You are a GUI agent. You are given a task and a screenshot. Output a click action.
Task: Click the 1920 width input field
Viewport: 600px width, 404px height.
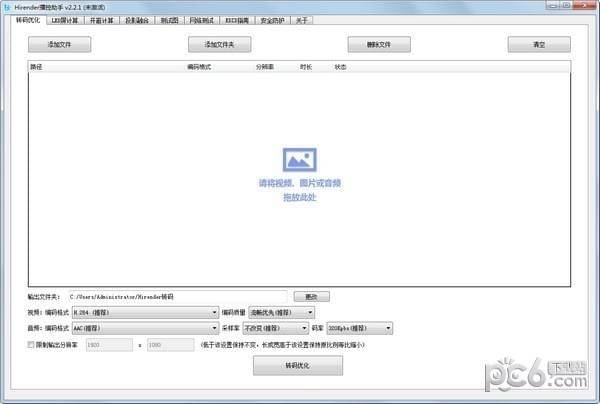(109, 345)
